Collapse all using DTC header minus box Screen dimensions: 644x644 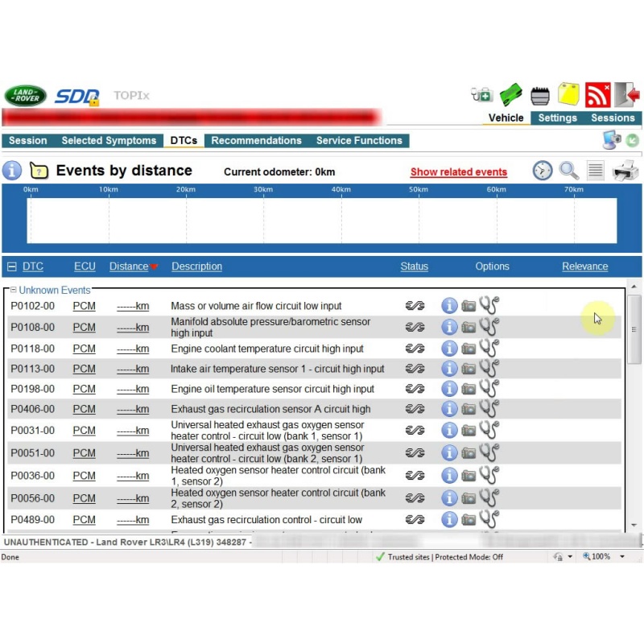coord(12,266)
